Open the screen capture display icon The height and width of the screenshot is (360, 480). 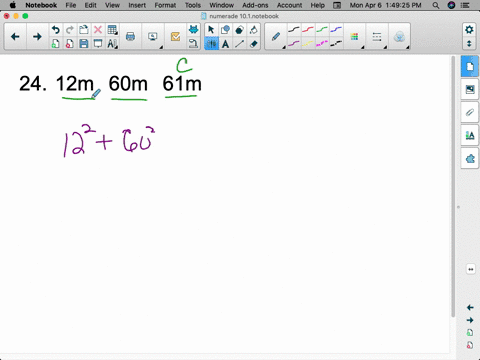[x=153, y=37]
